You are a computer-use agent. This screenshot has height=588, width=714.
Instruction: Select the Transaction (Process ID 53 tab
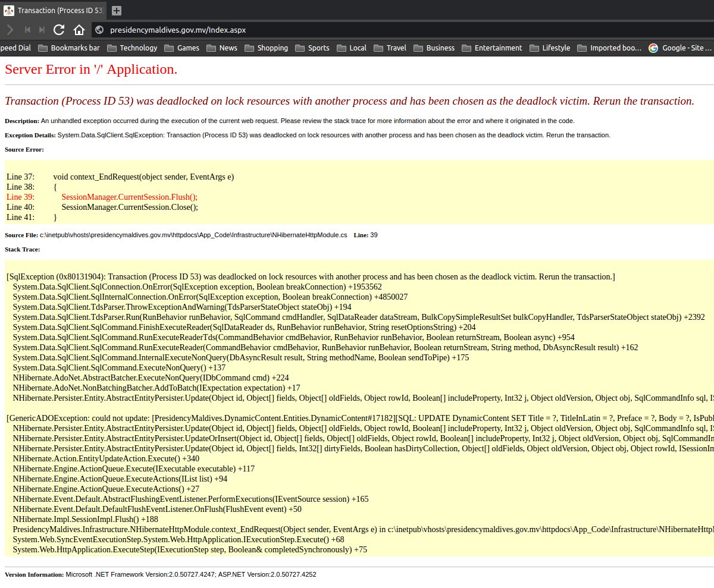[54, 10]
